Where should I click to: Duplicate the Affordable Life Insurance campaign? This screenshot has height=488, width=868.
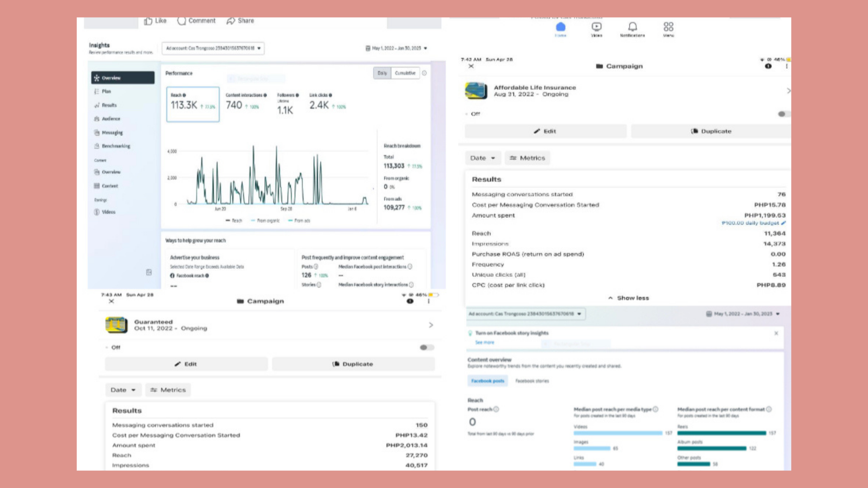coord(711,131)
